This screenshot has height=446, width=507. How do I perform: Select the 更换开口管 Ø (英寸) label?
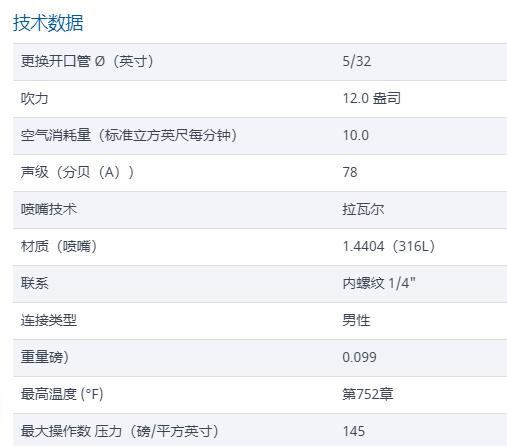(87, 61)
